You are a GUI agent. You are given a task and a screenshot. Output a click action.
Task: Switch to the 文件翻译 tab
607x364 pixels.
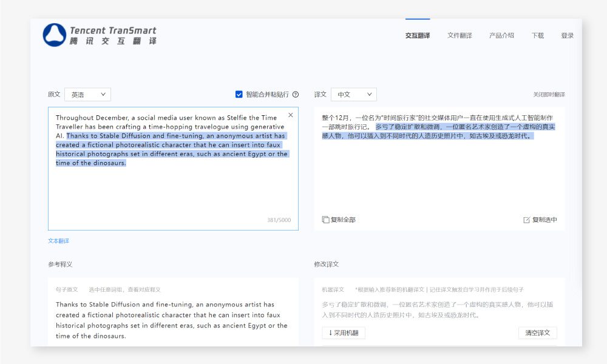460,35
